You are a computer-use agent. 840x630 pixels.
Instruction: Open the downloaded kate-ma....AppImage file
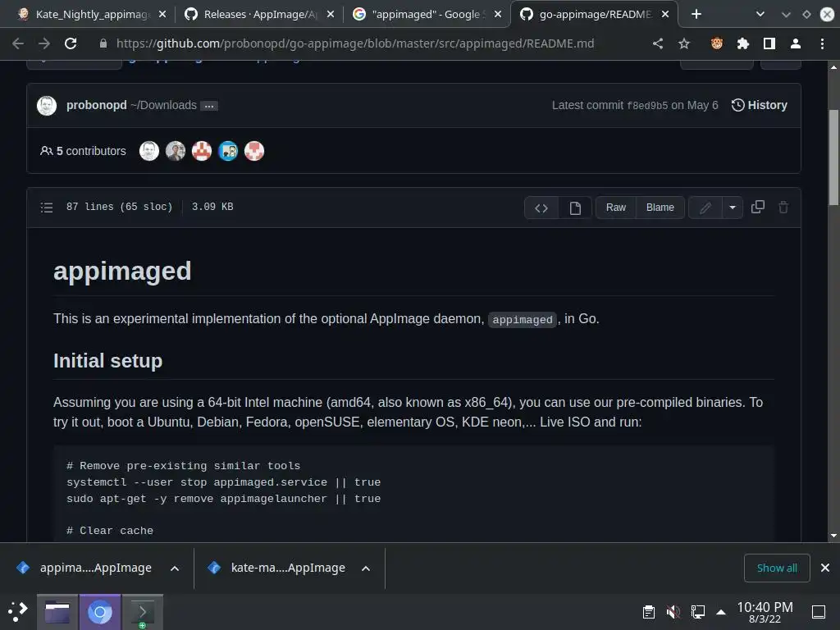point(276,568)
